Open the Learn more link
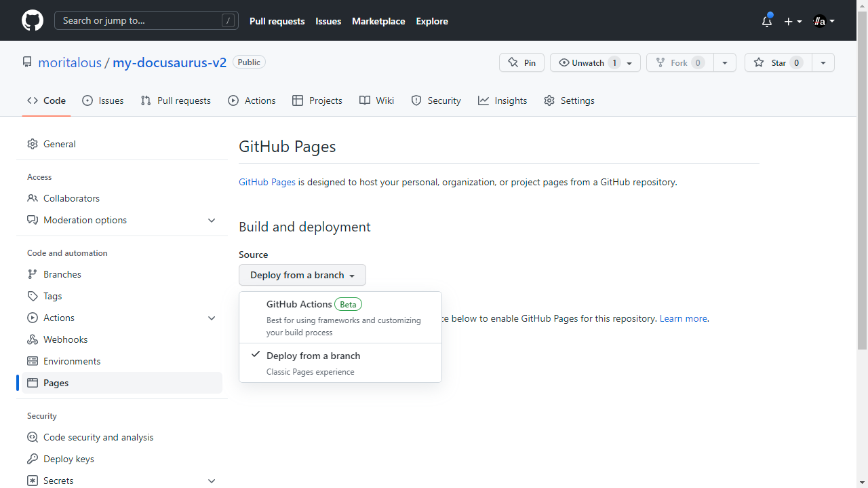 683,318
